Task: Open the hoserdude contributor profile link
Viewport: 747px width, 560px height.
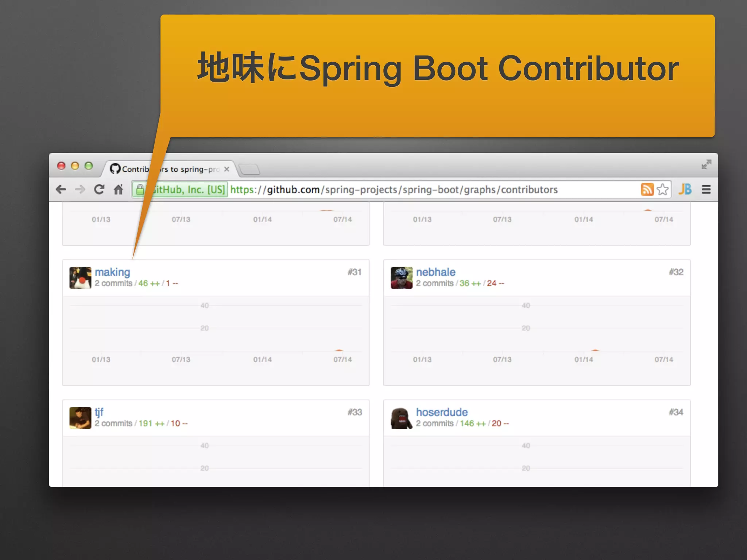Action: (442, 412)
